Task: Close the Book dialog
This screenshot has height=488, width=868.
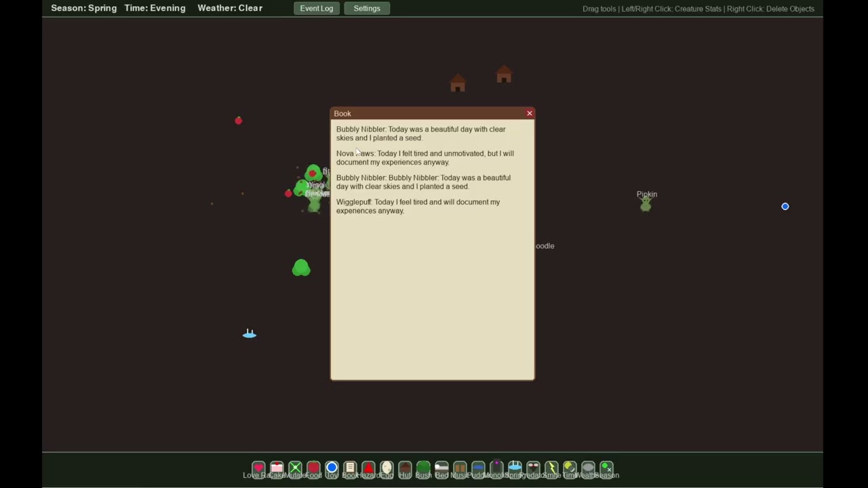Action: [530, 113]
